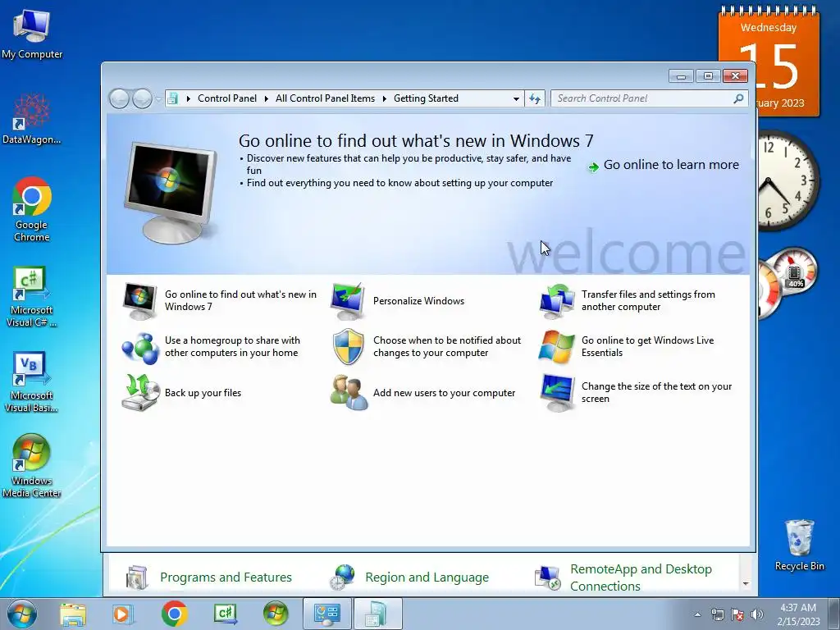Screen dimensions: 840x630
Task: Open Visual C# from the taskbar
Action: (225, 614)
